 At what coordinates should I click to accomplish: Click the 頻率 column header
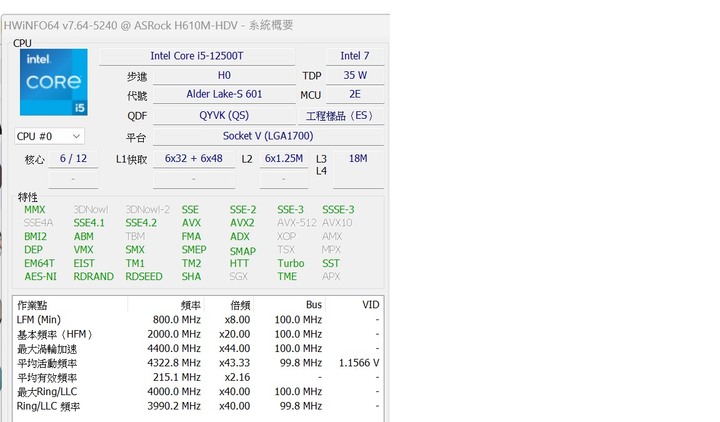(x=166, y=305)
